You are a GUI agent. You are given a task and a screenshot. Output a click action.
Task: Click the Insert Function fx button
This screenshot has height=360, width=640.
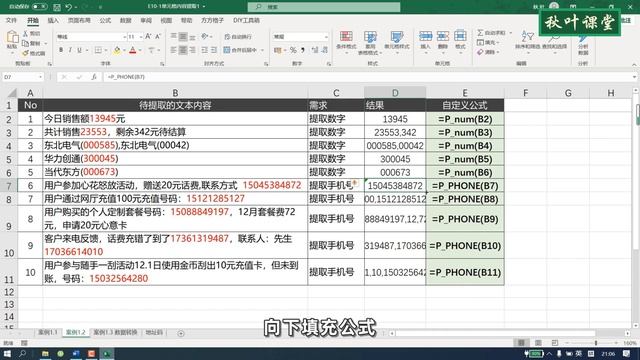(94, 77)
